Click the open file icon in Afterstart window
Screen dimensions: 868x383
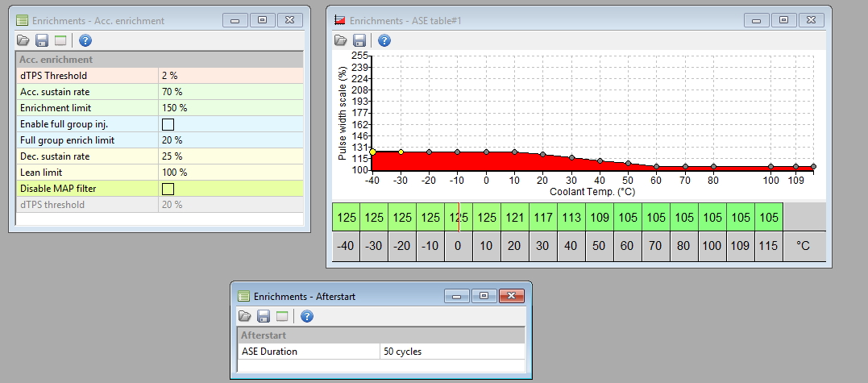click(x=245, y=316)
